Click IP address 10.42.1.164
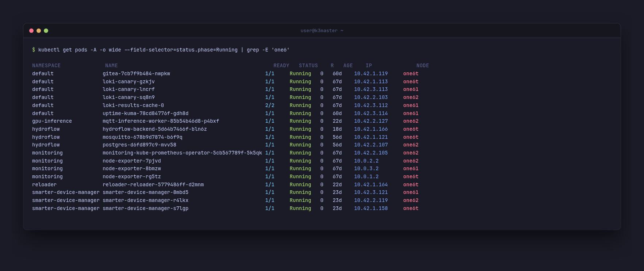Viewport: 644px width, 271px height. [371, 185]
